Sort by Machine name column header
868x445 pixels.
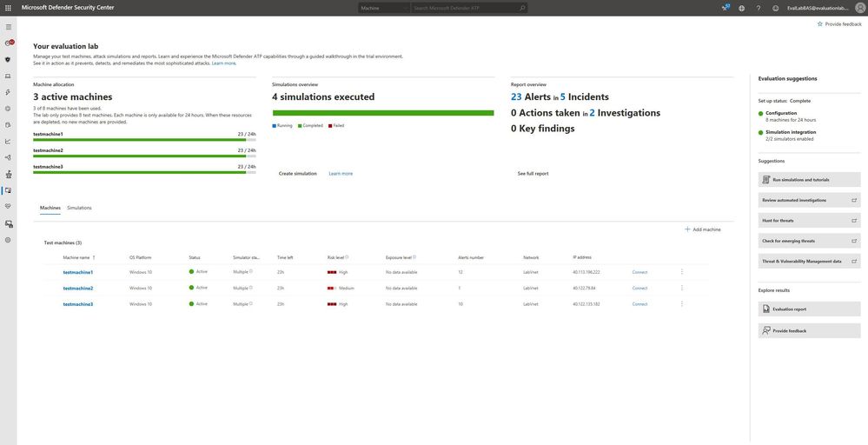(x=78, y=257)
